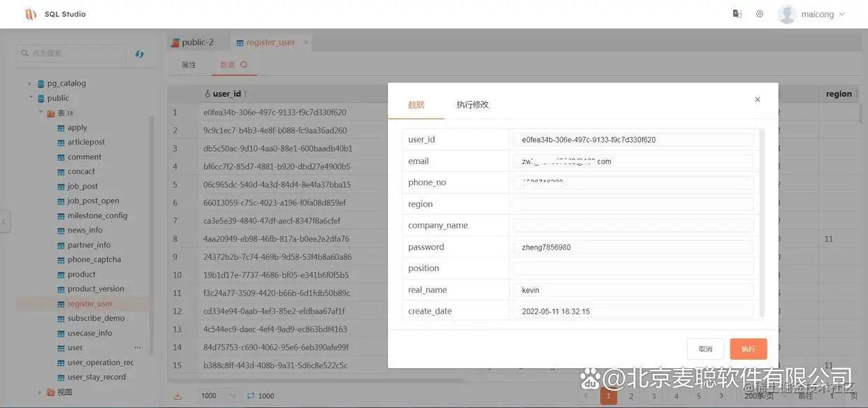Screen dimensions: 868x408
Task: Collapse the 表 tables folder
Action: click(x=41, y=112)
